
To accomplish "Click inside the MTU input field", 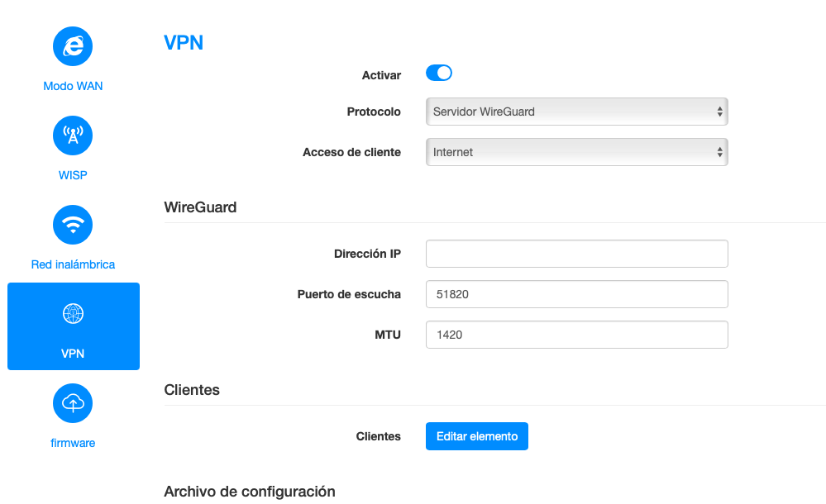I will point(576,335).
